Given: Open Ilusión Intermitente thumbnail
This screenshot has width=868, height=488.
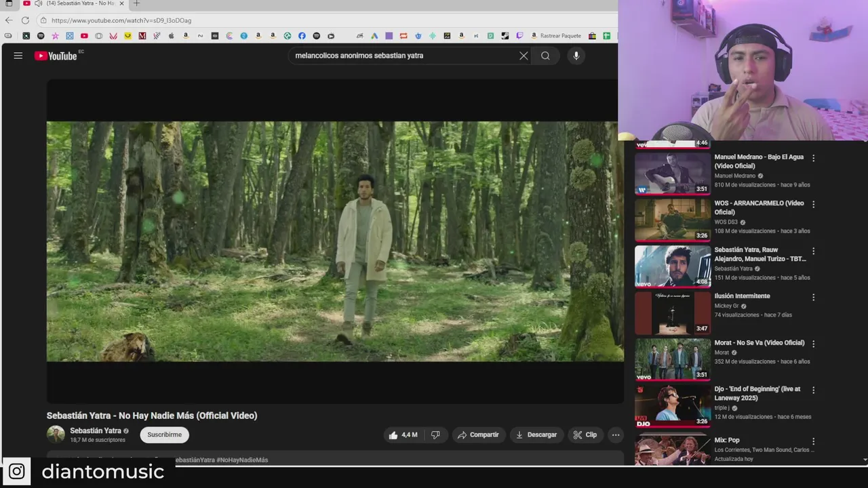Looking at the screenshot, I should tap(673, 312).
